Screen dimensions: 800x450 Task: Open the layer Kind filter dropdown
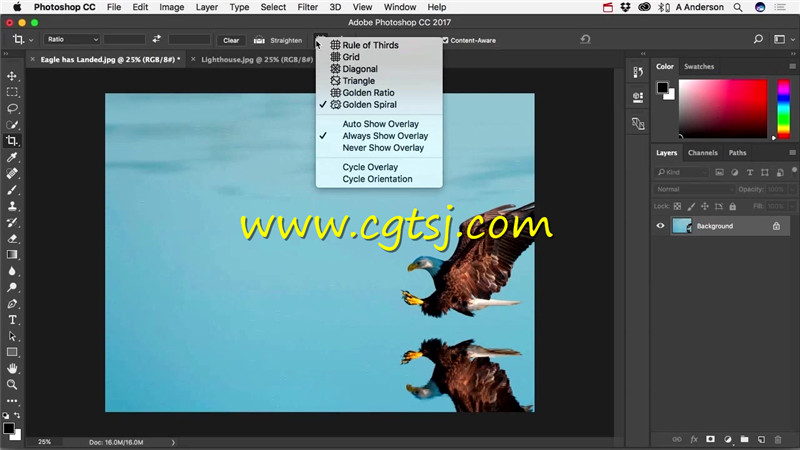681,172
